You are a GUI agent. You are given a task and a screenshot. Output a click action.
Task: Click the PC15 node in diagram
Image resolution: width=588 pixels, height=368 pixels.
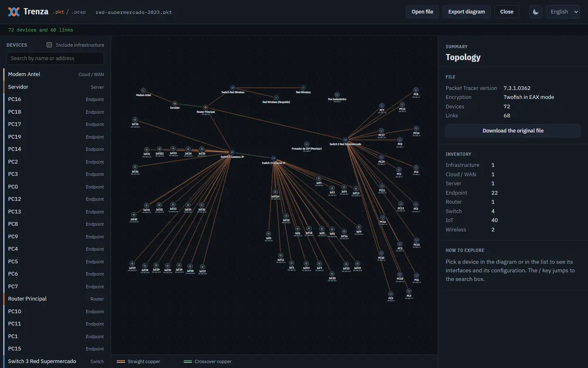[x=416, y=240]
